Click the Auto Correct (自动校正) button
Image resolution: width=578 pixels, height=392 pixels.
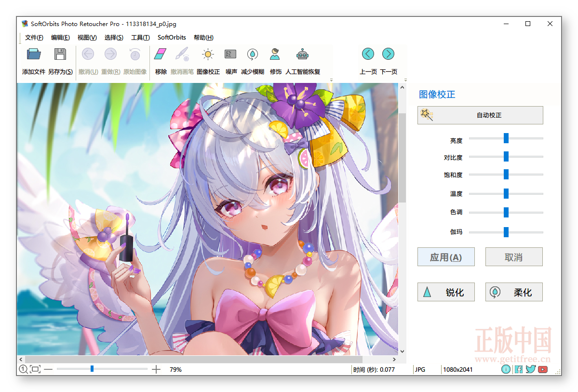click(x=480, y=115)
